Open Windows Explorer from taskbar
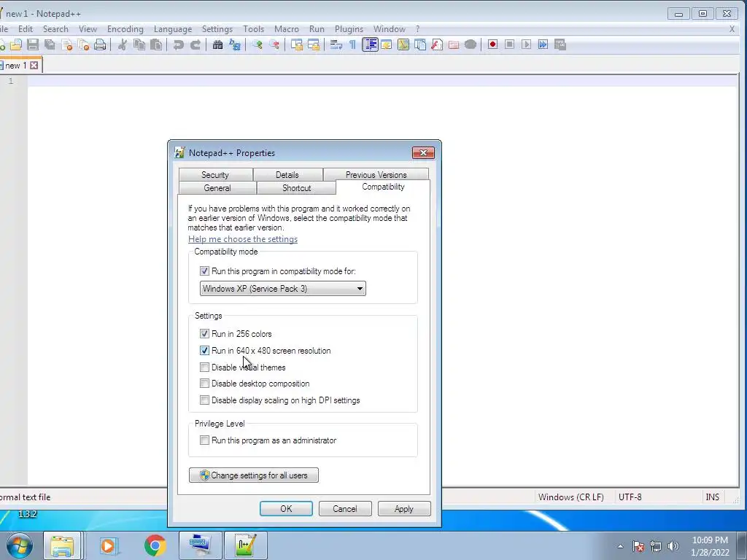This screenshot has width=747, height=560. coord(63,545)
